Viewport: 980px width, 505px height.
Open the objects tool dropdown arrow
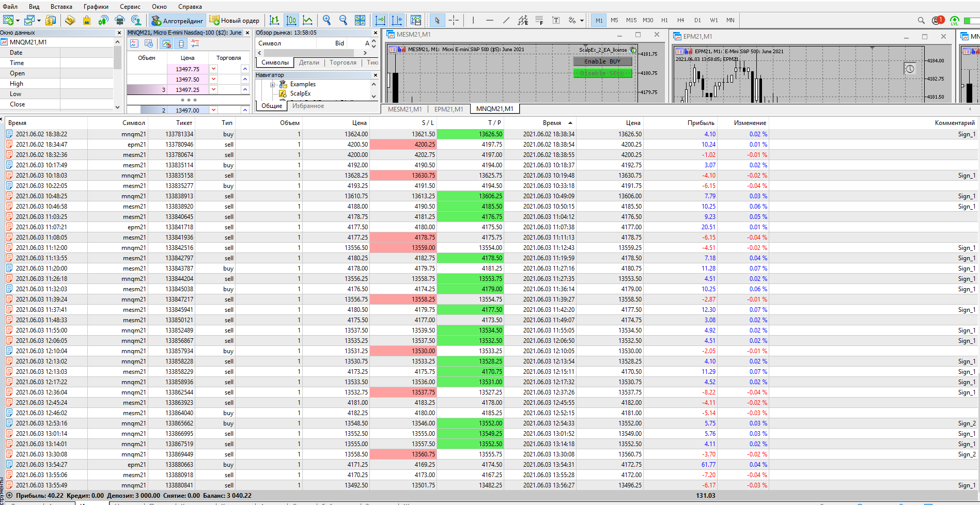(582, 21)
